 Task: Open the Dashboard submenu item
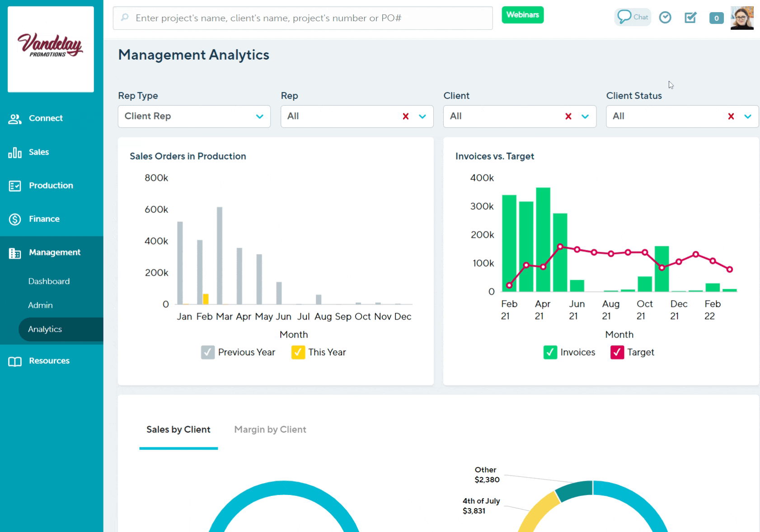[49, 281]
